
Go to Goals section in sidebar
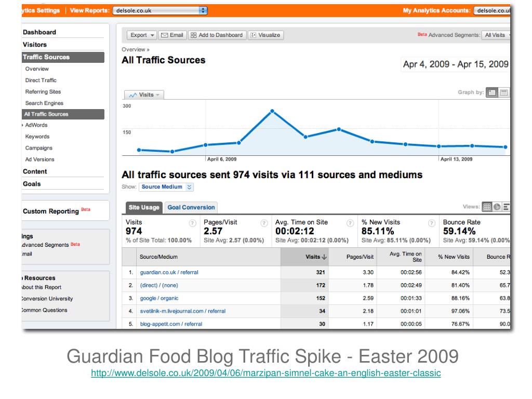[x=32, y=184]
